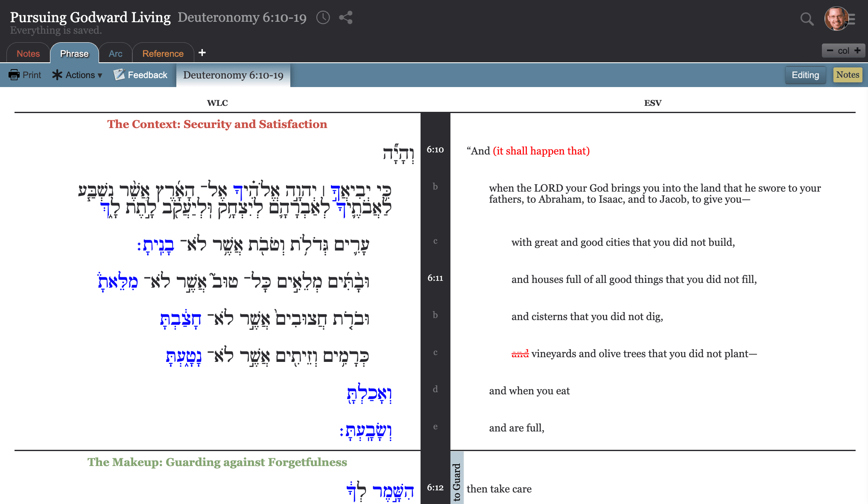The width and height of the screenshot is (868, 504).
Task: Add a new tab with the plus icon
Action: click(202, 52)
